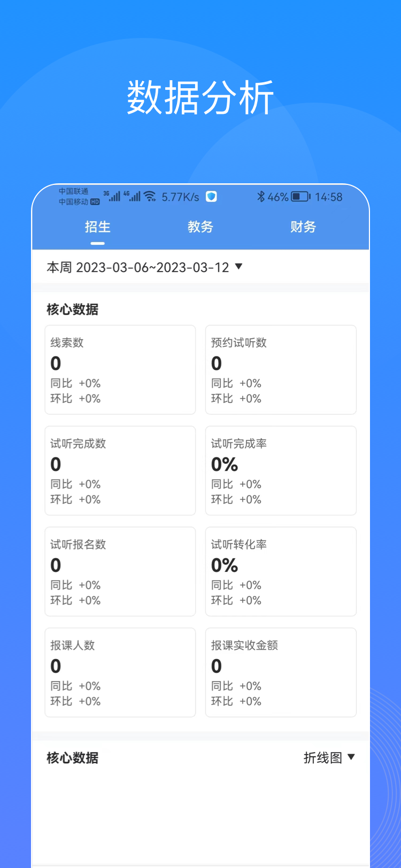Open the 折线图 chart type dropdown
Image resolution: width=401 pixels, height=868 pixels.
329,757
